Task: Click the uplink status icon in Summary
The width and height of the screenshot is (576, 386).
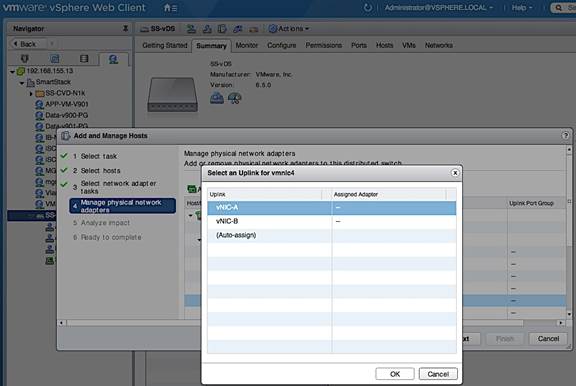Action: [217, 98]
